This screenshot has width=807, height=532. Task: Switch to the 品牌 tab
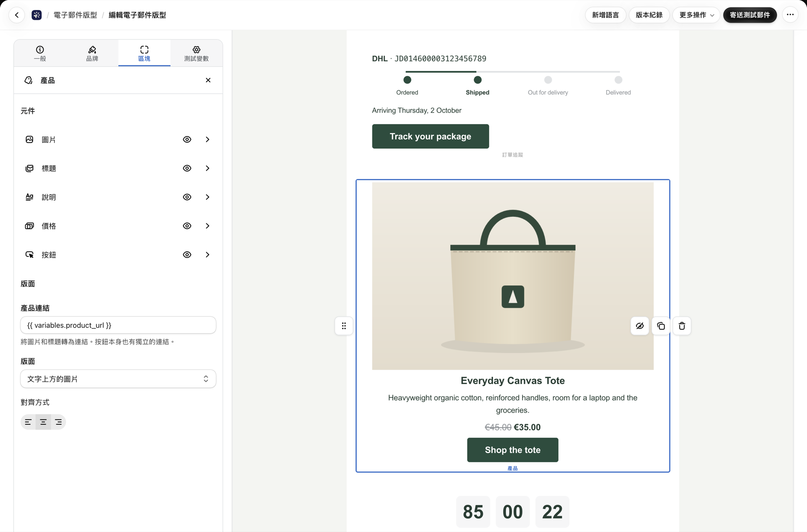[x=92, y=53]
